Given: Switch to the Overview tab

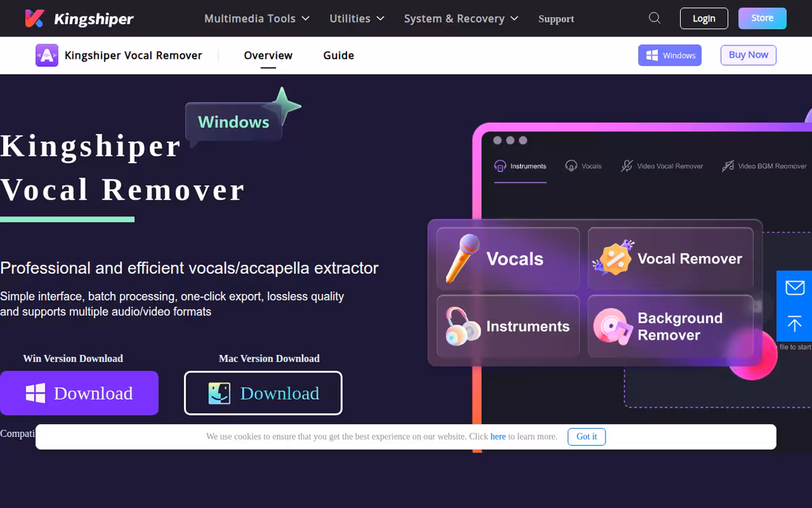Looking at the screenshot, I should pyautogui.click(x=268, y=56).
